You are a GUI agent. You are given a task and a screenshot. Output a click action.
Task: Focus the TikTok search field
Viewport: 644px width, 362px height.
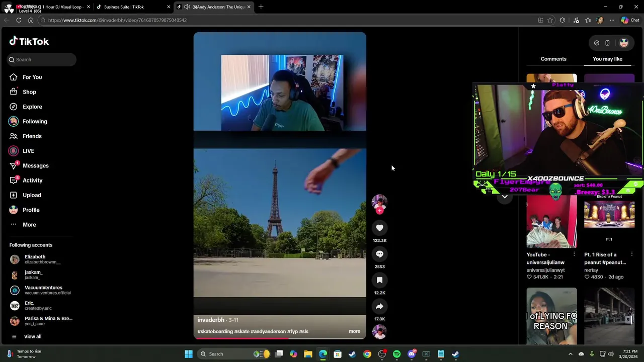tap(42, 60)
